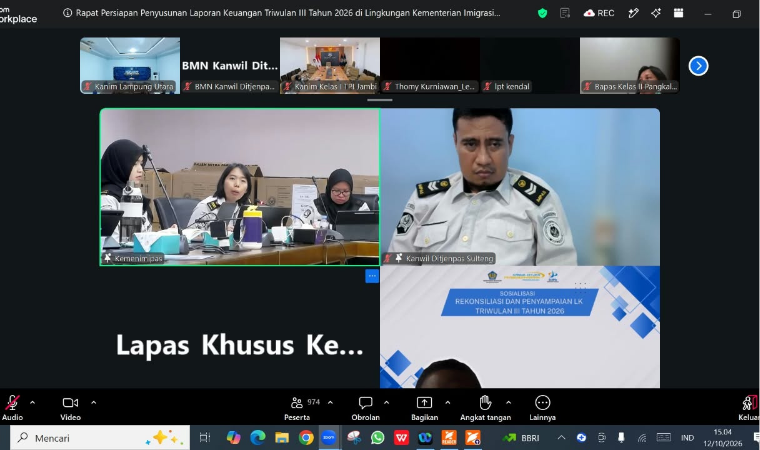Show hidden system tray icons

[561, 438]
